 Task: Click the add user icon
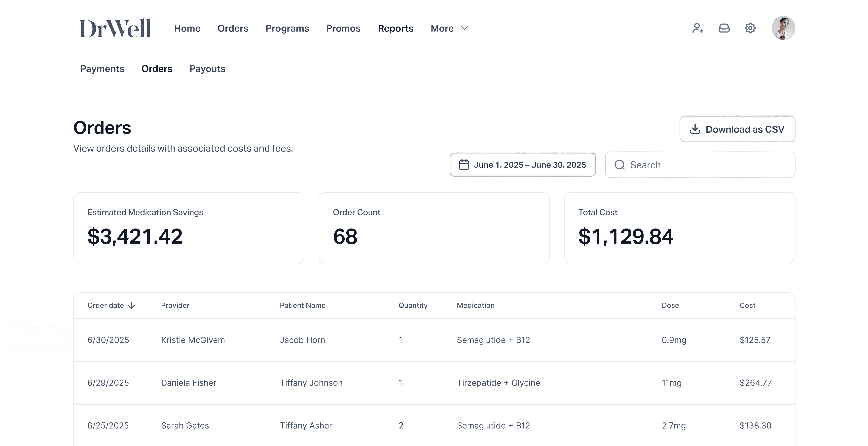[x=698, y=28]
